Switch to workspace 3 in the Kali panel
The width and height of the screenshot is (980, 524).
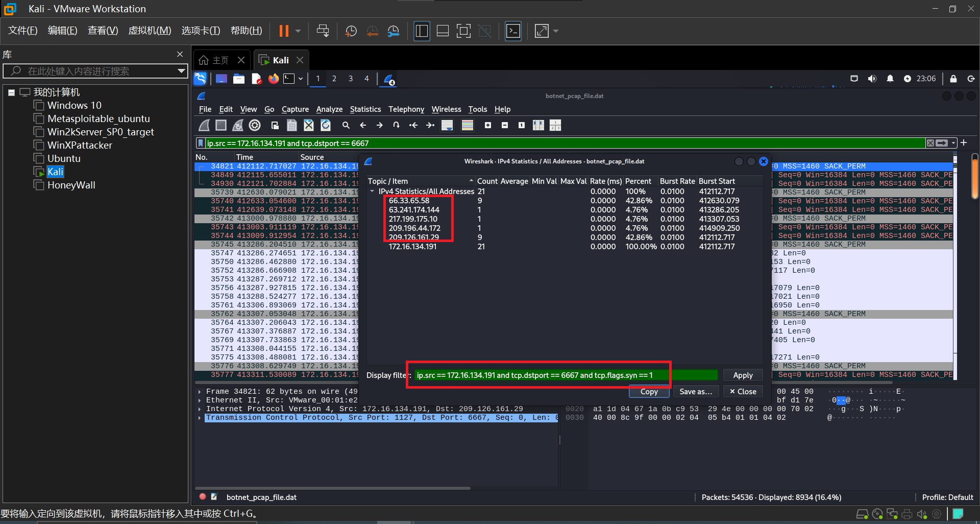click(350, 79)
